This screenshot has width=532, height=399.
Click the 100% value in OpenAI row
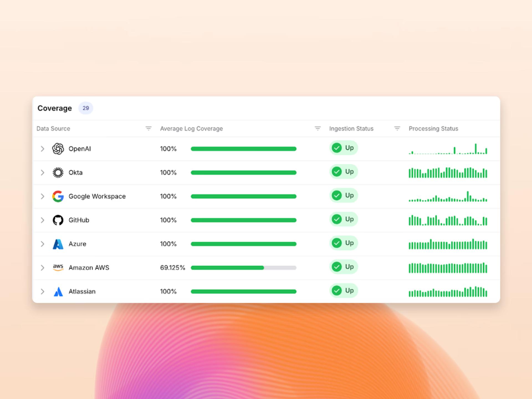(168, 149)
